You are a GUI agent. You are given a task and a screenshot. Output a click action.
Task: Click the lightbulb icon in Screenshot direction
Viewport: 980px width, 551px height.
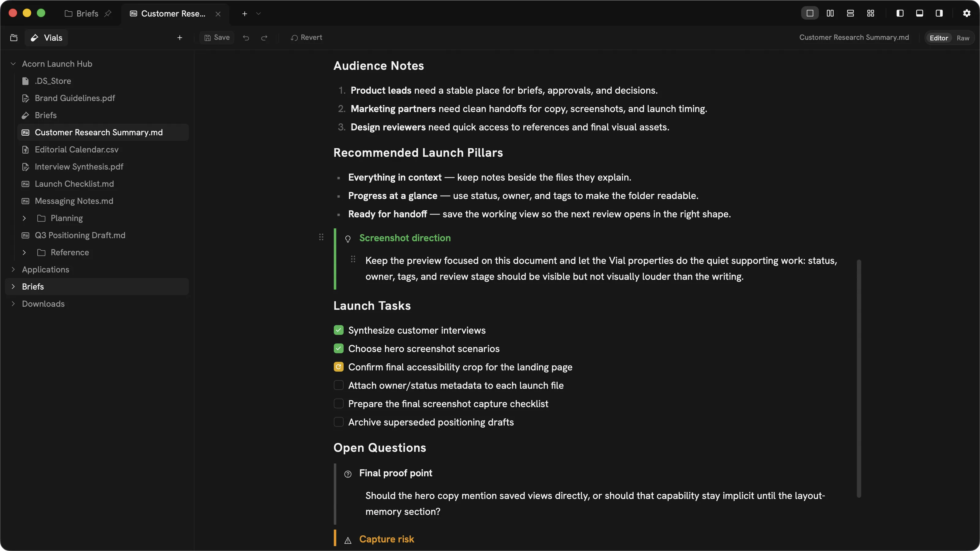[x=348, y=239]
